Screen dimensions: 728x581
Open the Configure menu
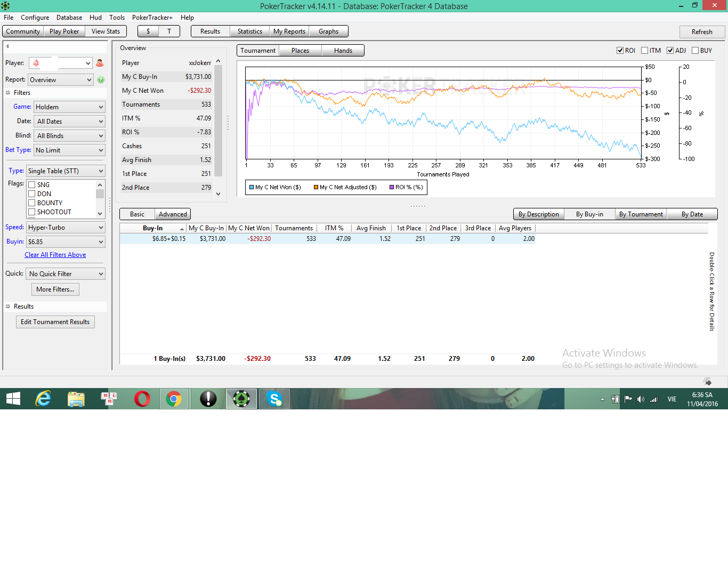[35, 18]
